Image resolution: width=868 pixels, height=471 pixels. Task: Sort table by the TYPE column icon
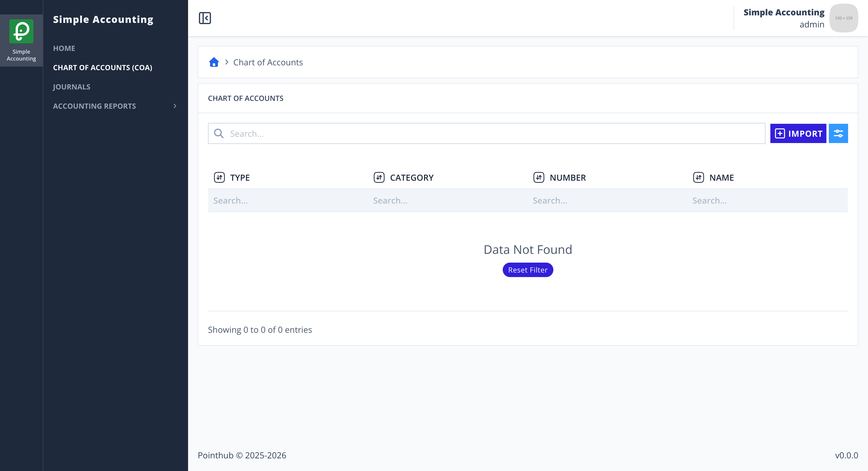click(219, 177)
